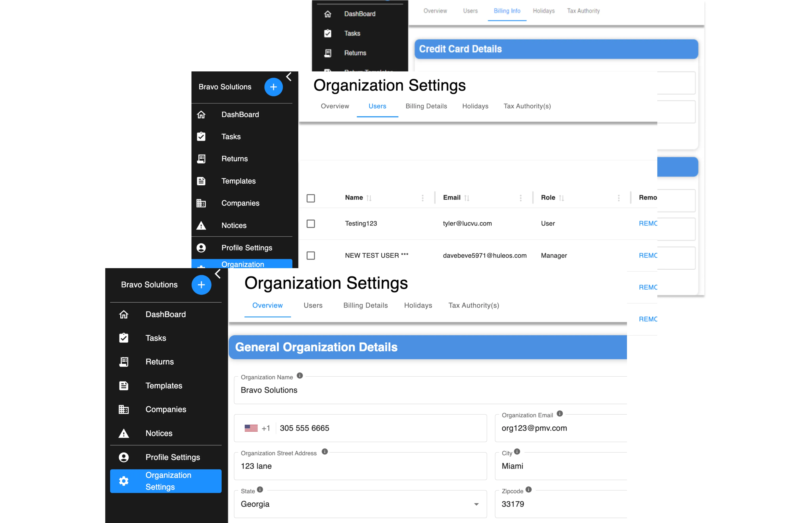View Notices from the sidebar
This screenshot has height=523, width=812.
159,433
